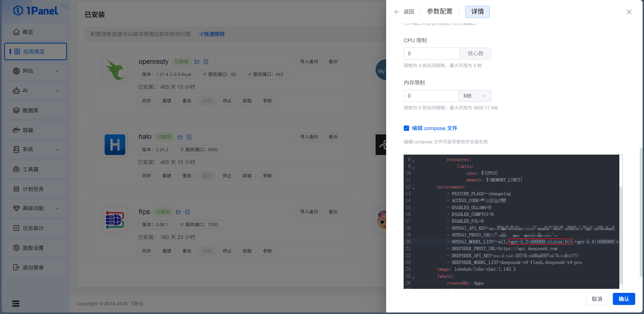Open 数据库 in the sidebar
Screen dimensions: 644x314
click(35, 110)
